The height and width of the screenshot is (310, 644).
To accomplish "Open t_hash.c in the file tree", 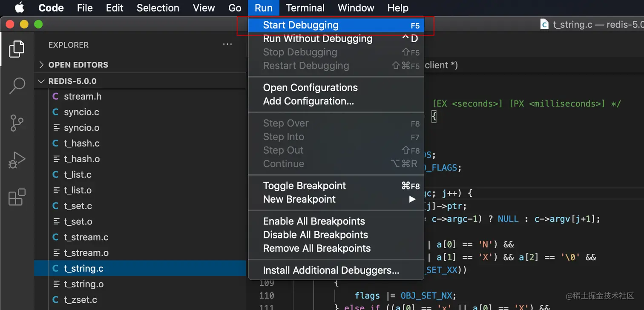I will tap(140, 144).
